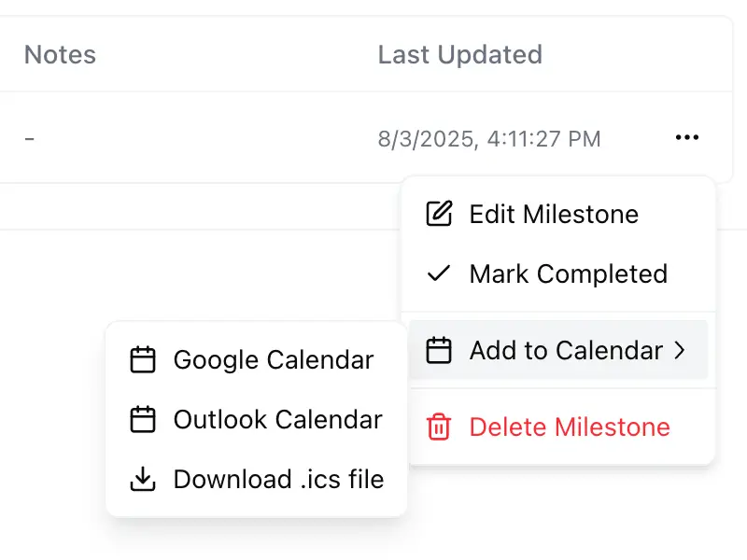Click the dash in the Notes cell
This screenshot has width=747, height=560.
tap(29, 137)
